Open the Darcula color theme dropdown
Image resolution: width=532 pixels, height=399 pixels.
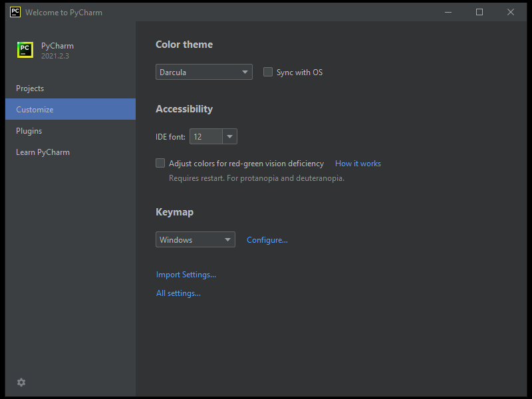tap(204, 72)
